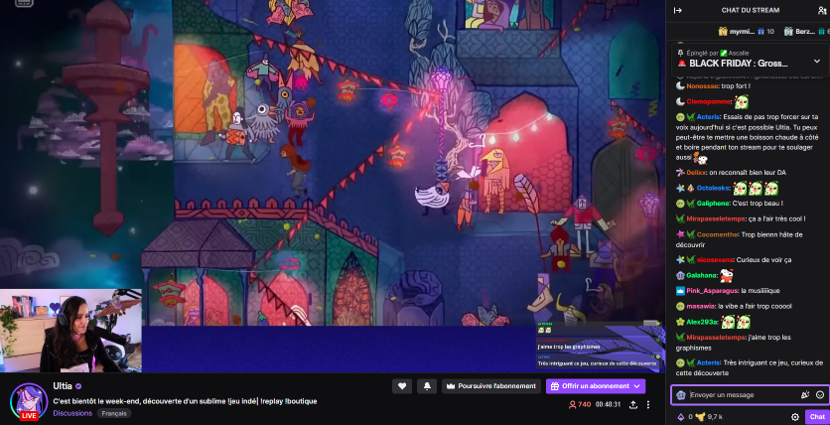The height and width of the screenshot is (425, 830).
Task: Click the emote in Galahana's message
Action: (726, 275)
